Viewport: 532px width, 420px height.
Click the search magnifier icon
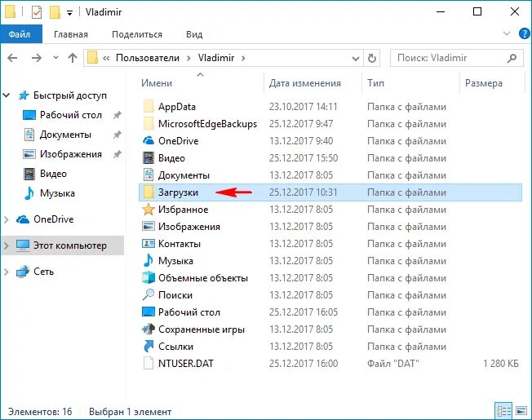click(512, 58)
